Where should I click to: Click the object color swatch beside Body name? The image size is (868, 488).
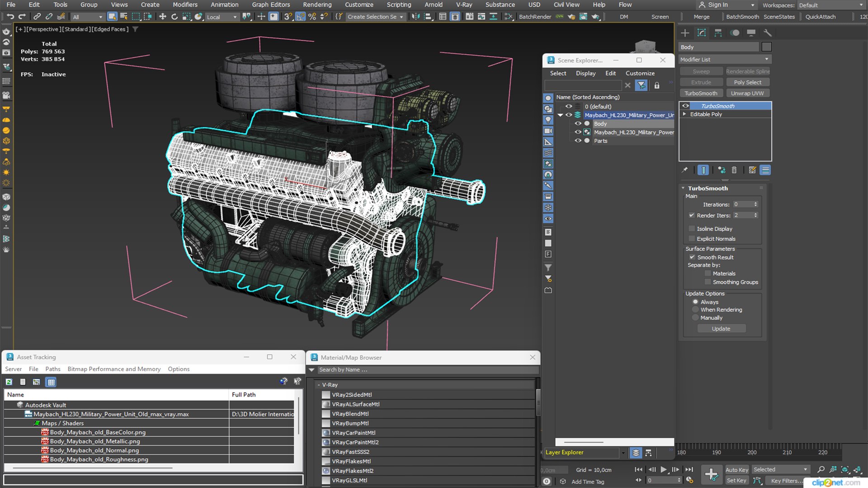(766, 47)
